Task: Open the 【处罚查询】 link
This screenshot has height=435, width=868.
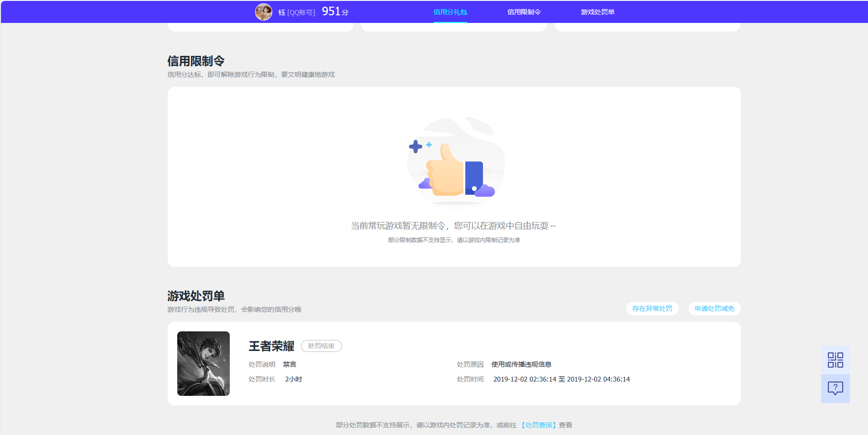Action: (x=537, y=425)
